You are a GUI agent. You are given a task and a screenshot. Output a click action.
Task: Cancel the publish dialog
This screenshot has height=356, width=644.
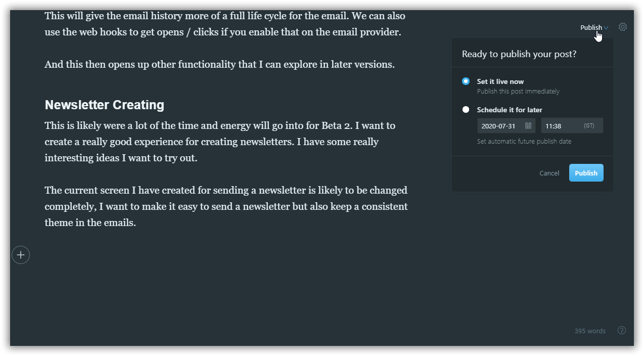click(x=549, y=173)
